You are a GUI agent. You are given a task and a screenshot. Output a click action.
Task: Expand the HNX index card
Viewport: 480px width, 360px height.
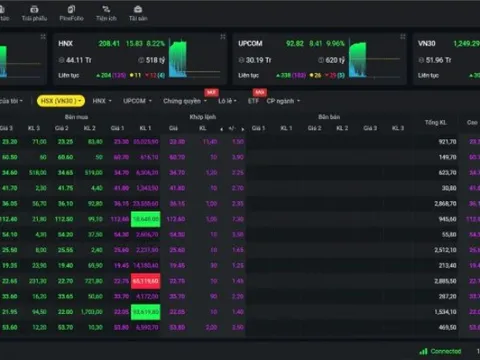click(223, 37)
